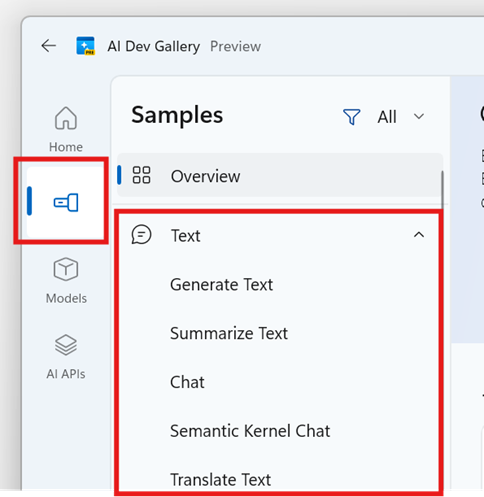This screenshot has height=497, width=484.
Task: Open the All filter dropdown
Action: tap(400, 117)
